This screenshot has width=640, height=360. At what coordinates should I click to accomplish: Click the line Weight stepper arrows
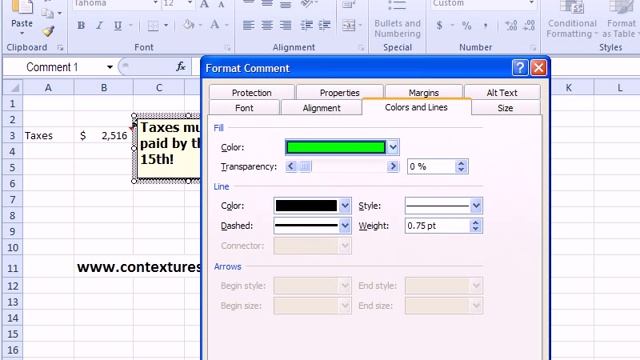click(476, 226)
